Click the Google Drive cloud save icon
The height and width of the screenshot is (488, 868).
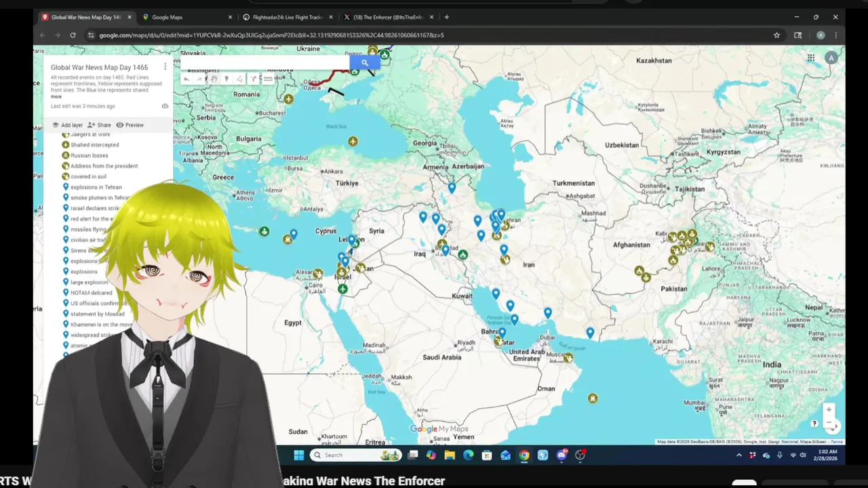[x=165, y=106]
